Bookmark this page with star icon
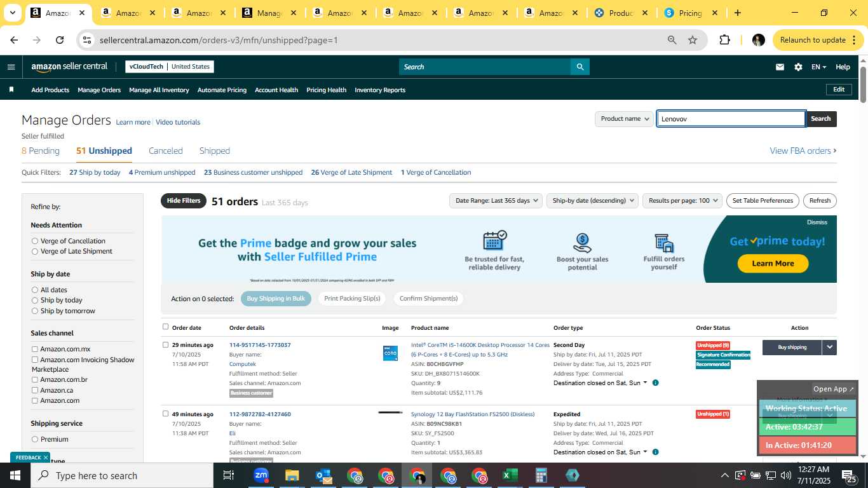The height and width of the screenshot is (488, 868). coord(693,40)
